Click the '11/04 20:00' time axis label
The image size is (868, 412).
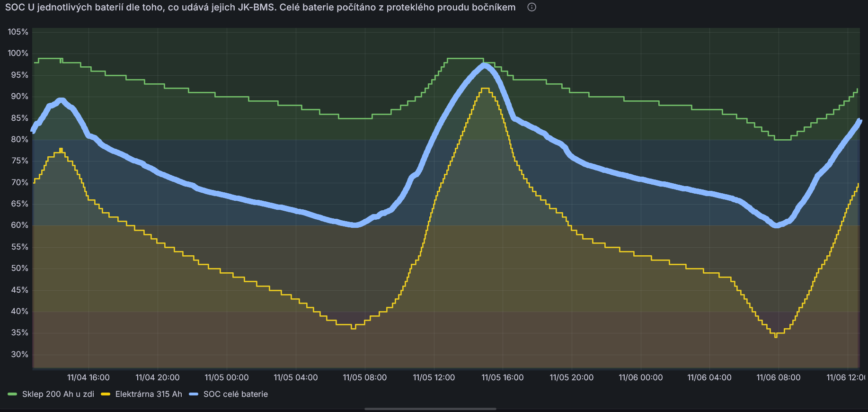(158, 377)
